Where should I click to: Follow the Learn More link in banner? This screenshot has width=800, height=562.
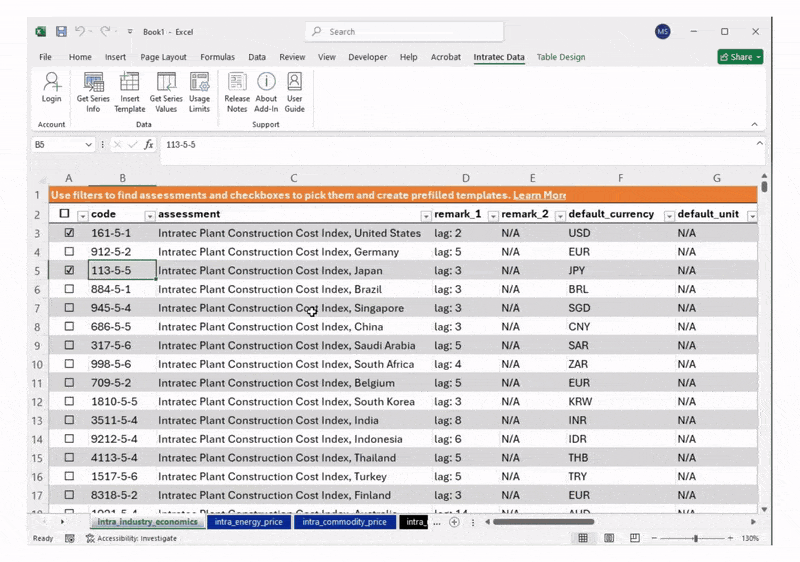(x=539, y=195)
